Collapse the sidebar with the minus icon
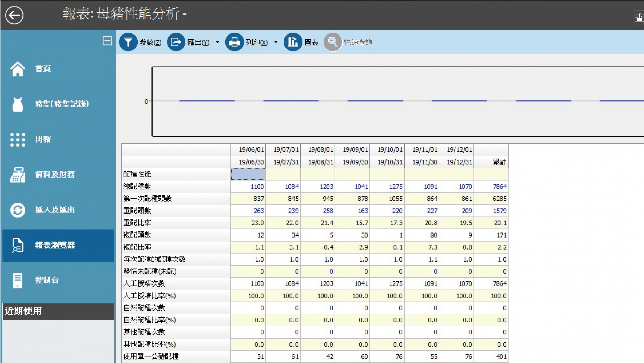The height and width of the screenshot is (363, 644). pyautogui.click(x=107, y=41)
